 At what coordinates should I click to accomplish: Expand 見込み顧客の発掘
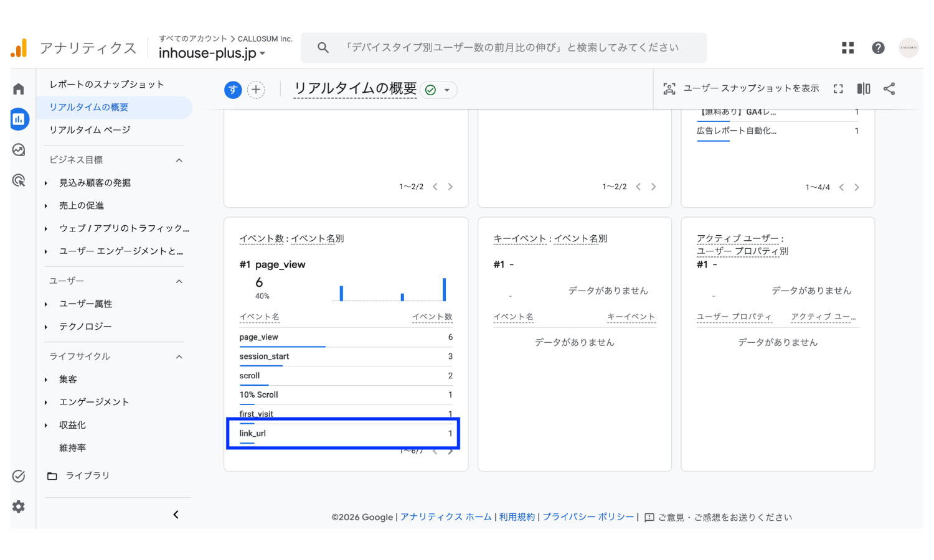click(x=46, y=184)
